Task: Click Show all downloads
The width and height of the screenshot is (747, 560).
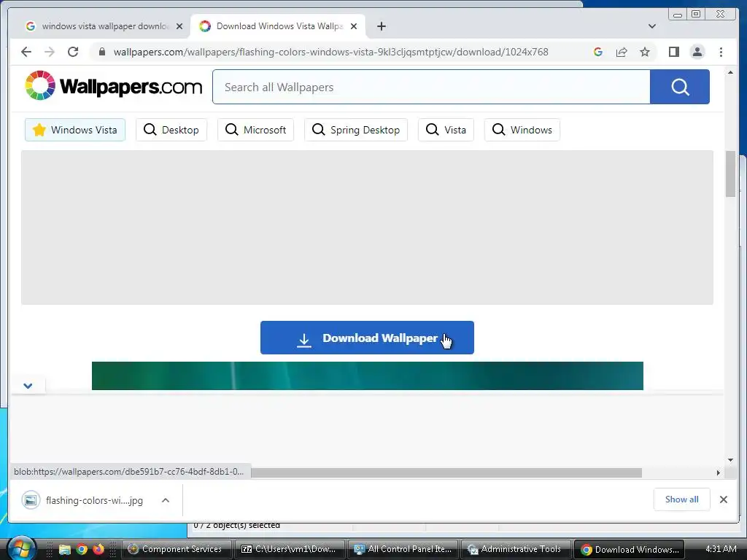Action: (682, 499)
